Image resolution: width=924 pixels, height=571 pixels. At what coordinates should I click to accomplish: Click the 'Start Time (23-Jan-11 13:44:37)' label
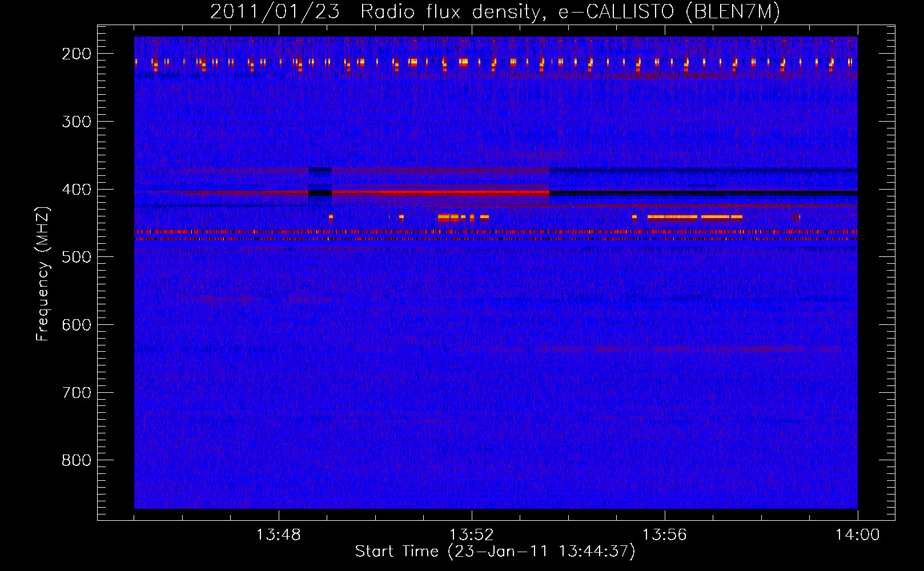(495, 552)
